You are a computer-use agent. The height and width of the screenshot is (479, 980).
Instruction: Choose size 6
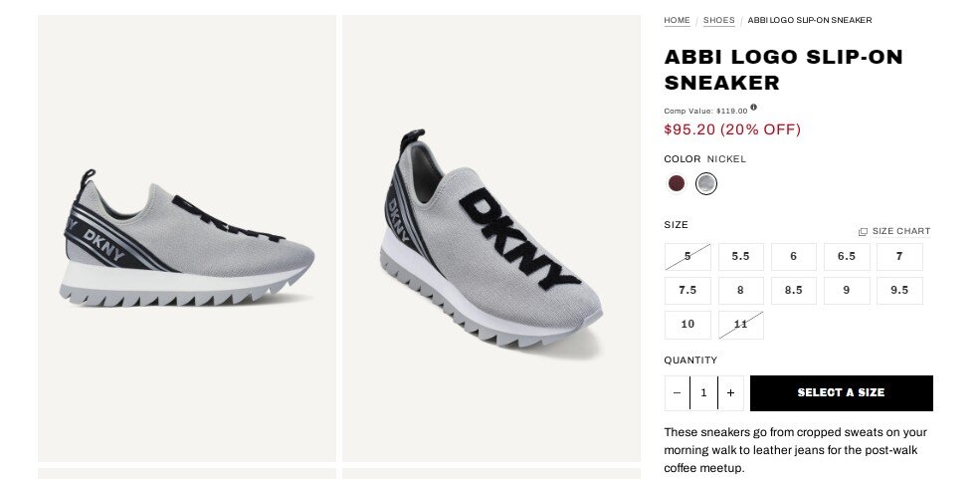(793, 257)
